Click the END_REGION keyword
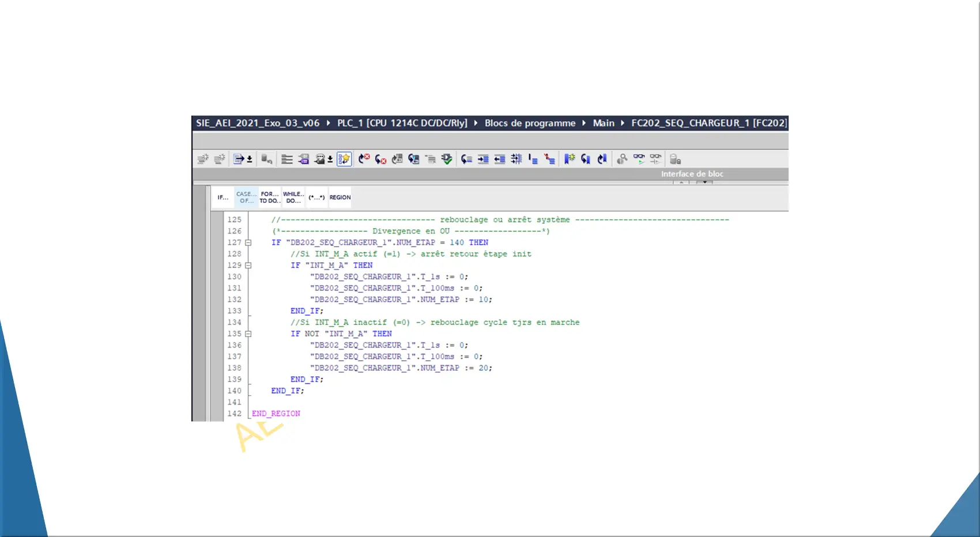 276,414
